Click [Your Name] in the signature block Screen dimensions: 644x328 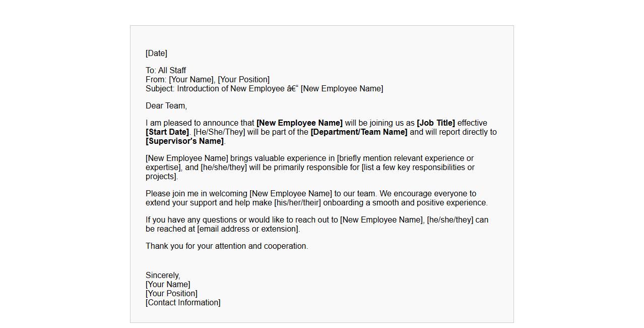point(168,285)
